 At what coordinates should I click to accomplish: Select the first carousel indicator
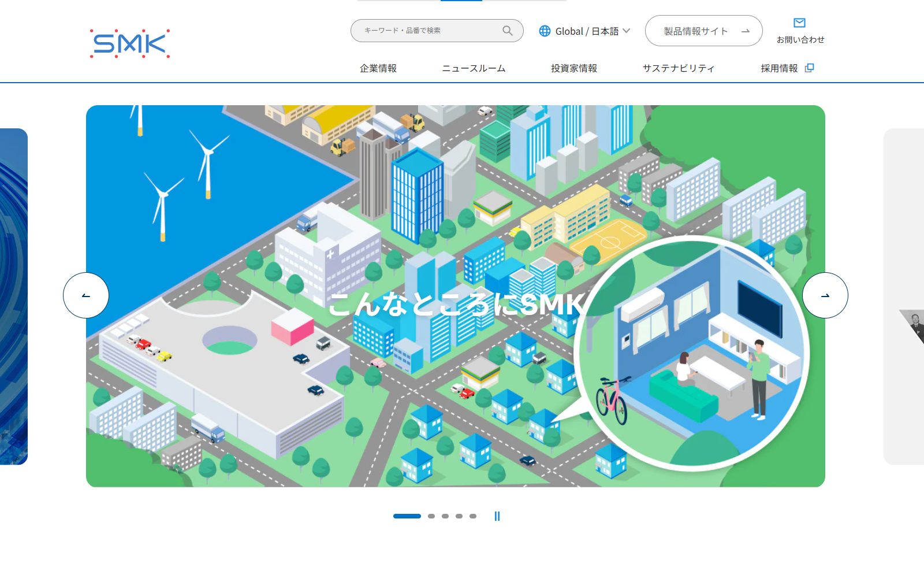(407, 516)
